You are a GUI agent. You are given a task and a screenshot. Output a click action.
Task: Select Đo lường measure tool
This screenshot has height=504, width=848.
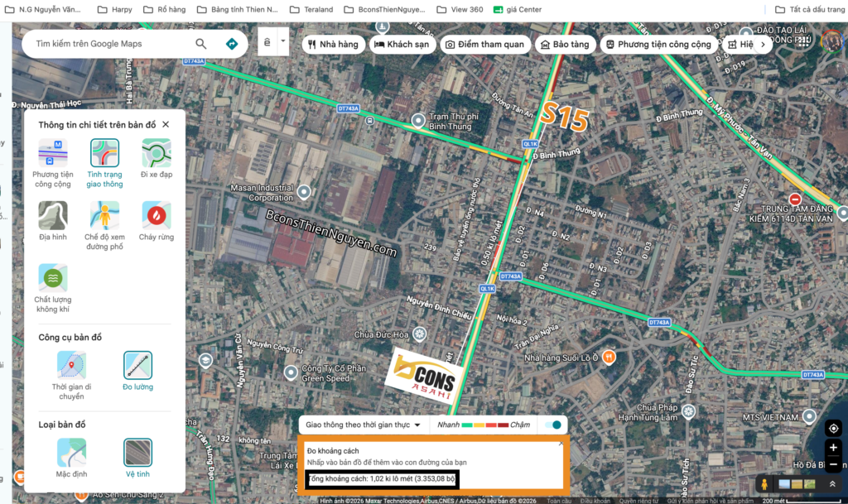pos(137,371)
